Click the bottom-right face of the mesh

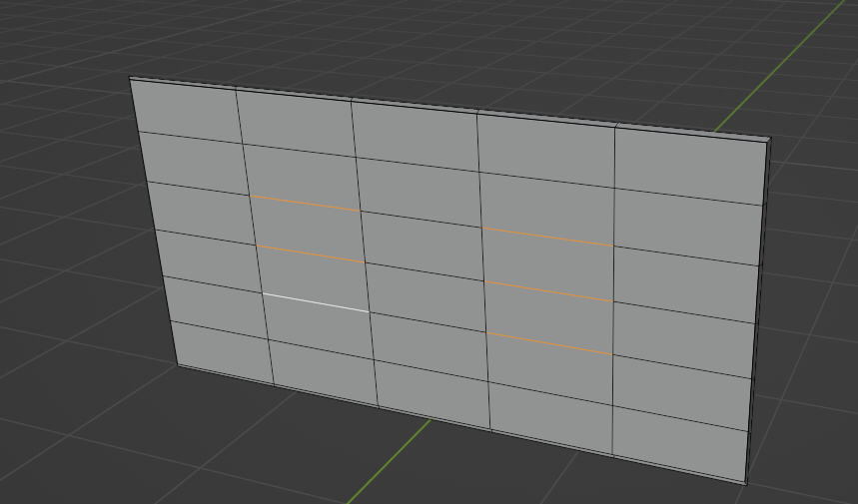click(679, 445)
